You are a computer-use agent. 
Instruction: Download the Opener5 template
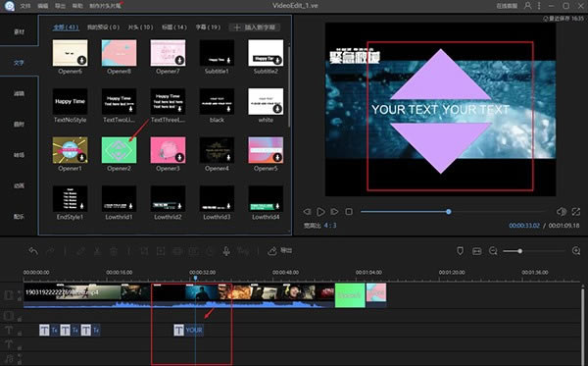point(277,157)
